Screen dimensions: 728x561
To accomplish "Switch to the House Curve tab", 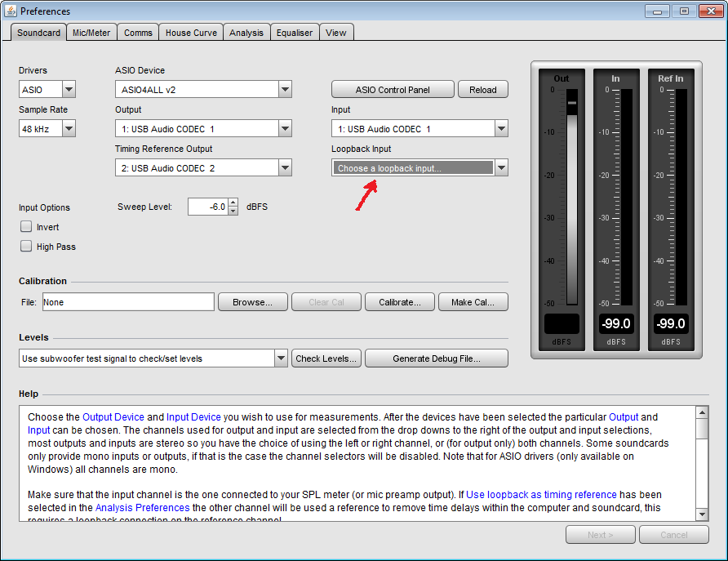I will (191, 33).
